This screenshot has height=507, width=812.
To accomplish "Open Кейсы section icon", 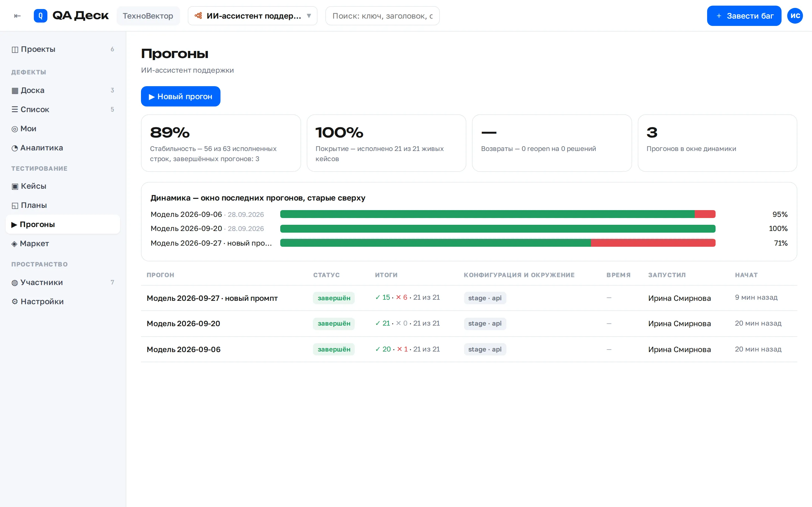I will pos(15,186).
